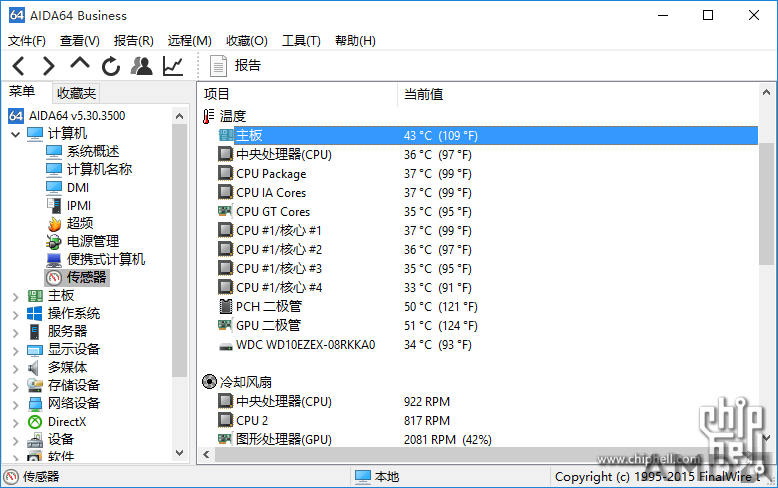The image size is (778, 488).
Task: Click the Xbox-style DirectX icon
Action: coord(35,422)
